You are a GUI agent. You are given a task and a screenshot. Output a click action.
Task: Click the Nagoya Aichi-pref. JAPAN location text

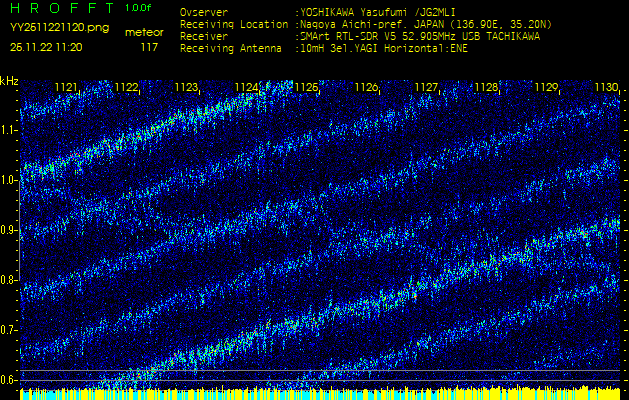pos(424,25)
